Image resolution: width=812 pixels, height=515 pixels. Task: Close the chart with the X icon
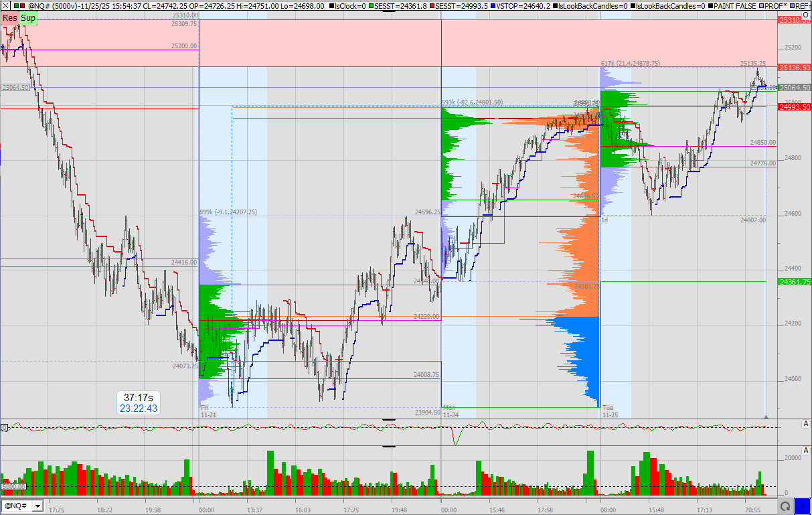tap(5, 5)
